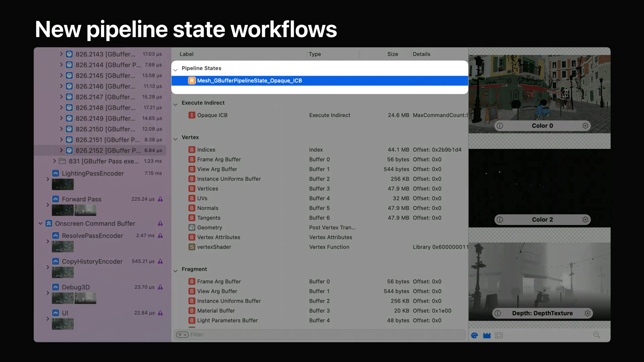Toggle the histogram view icon under attachments

[487, 335]
